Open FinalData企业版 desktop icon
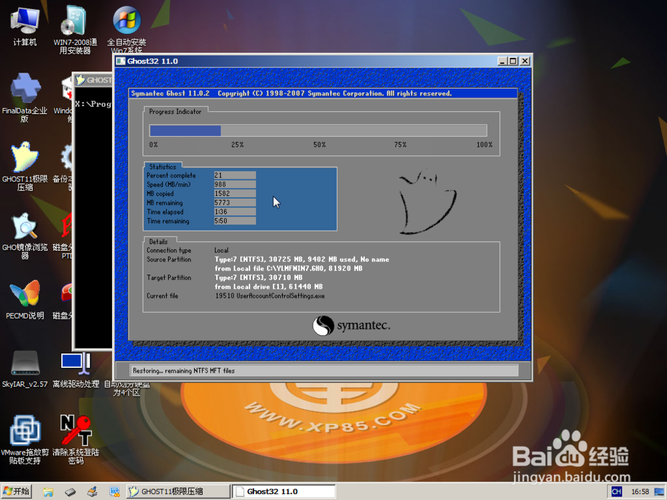The width and height of the screenshot is (667, 500). coord(24,98)
